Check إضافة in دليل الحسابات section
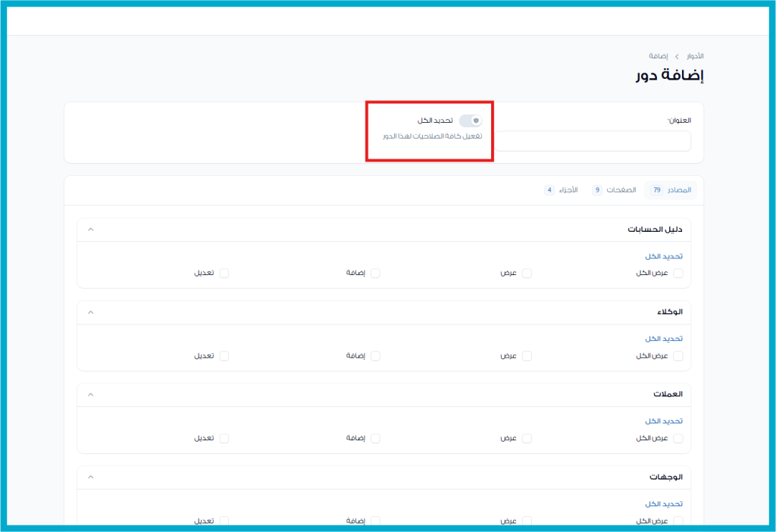 pos(375,274)
